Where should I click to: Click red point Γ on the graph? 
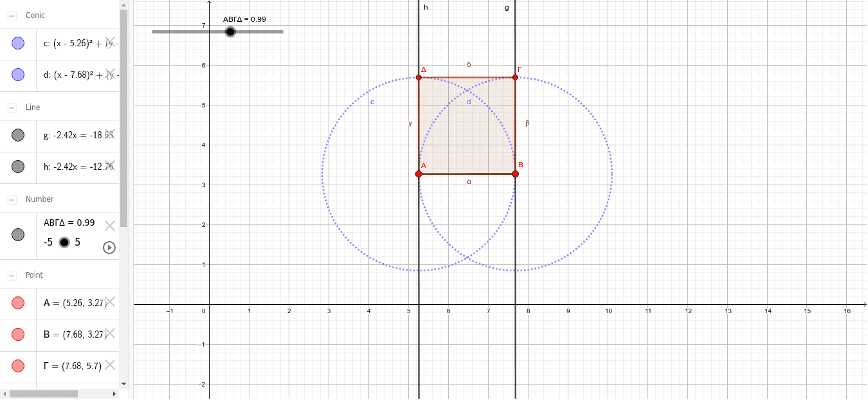515,77
